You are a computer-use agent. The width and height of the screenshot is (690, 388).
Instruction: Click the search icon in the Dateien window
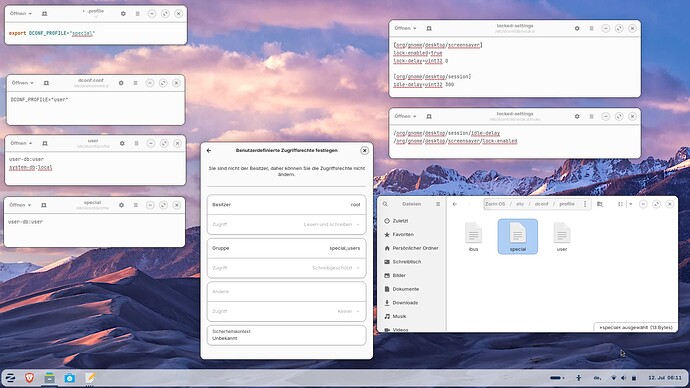tap(385, 204)
